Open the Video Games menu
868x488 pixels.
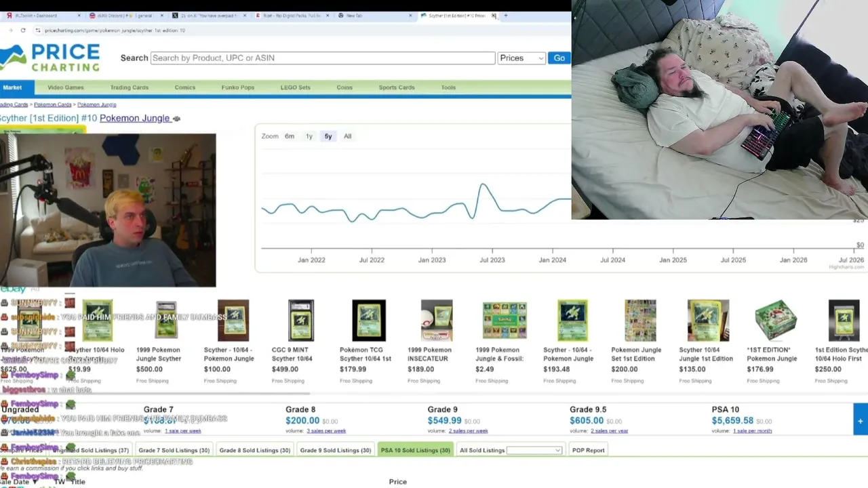click(x=66, y=87)
